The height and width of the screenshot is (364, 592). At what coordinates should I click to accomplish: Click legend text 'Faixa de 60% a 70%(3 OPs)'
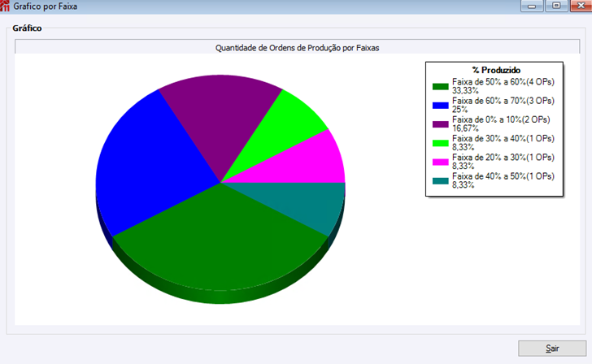click(503, 101)
